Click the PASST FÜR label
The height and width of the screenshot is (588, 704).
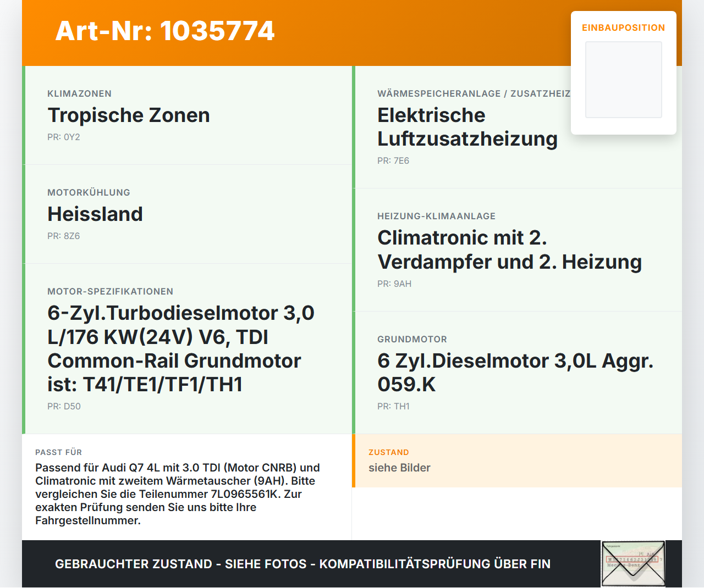pyautogui.click(x=58, y=452)
